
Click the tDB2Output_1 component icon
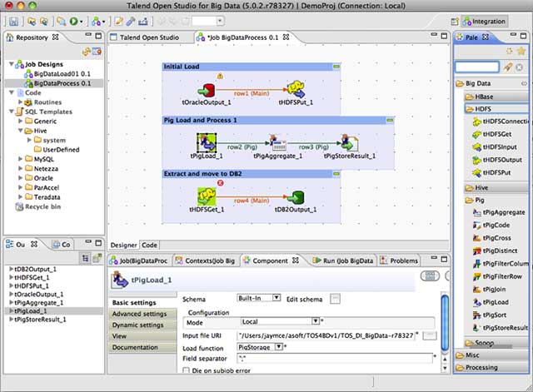[x=296, y=198]
